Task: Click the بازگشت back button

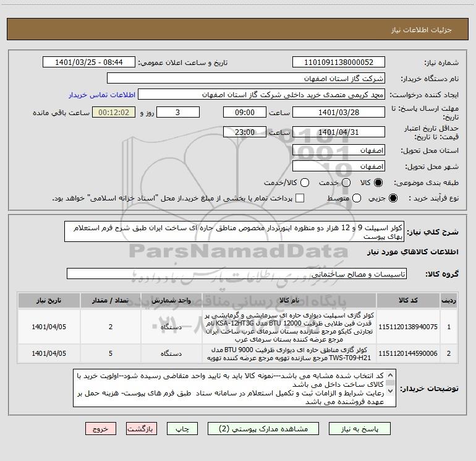Action: point(142,428)
